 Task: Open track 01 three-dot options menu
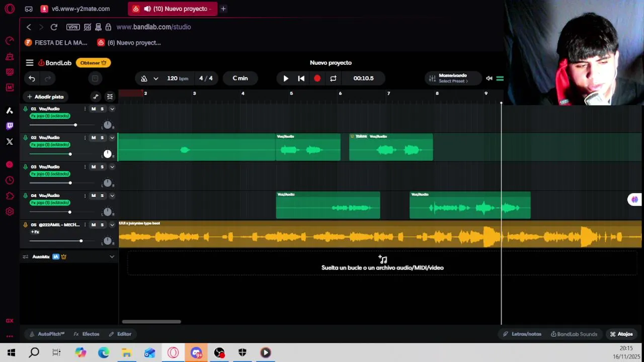click(85, 109)
